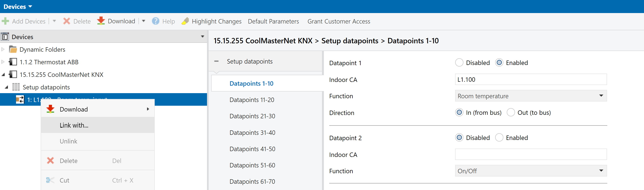
Task: Choose Unlink in context menu
Action: tap(98, 141)
